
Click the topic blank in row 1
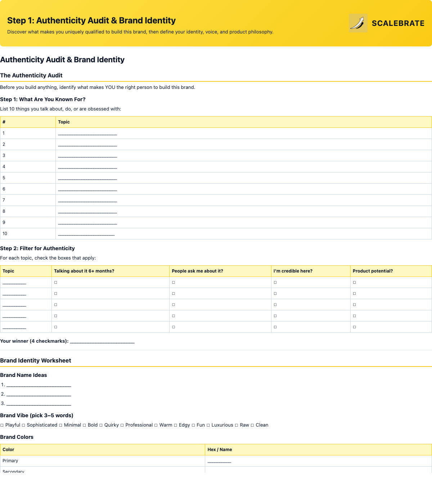[87, 134]
